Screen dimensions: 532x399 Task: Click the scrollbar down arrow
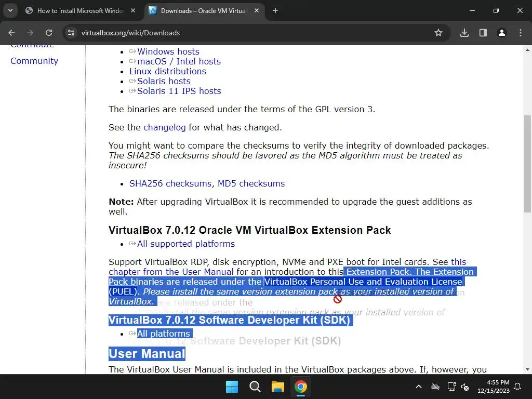click(527, 369)
